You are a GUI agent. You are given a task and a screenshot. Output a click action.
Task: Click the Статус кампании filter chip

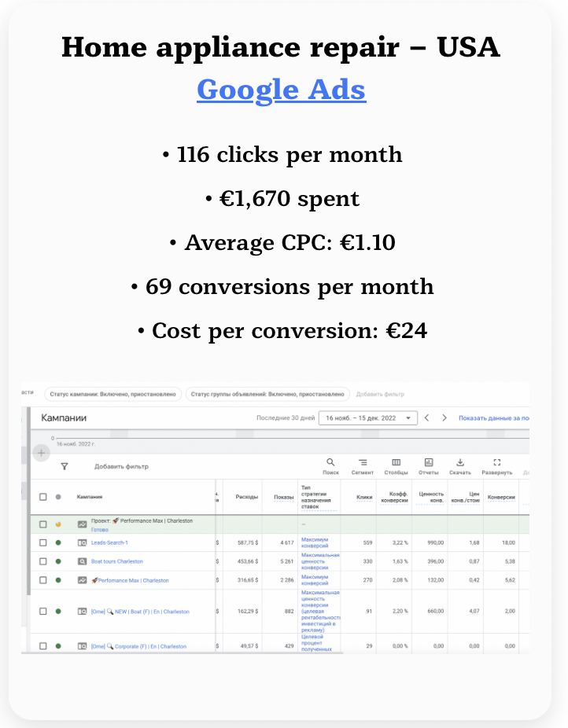112,394
